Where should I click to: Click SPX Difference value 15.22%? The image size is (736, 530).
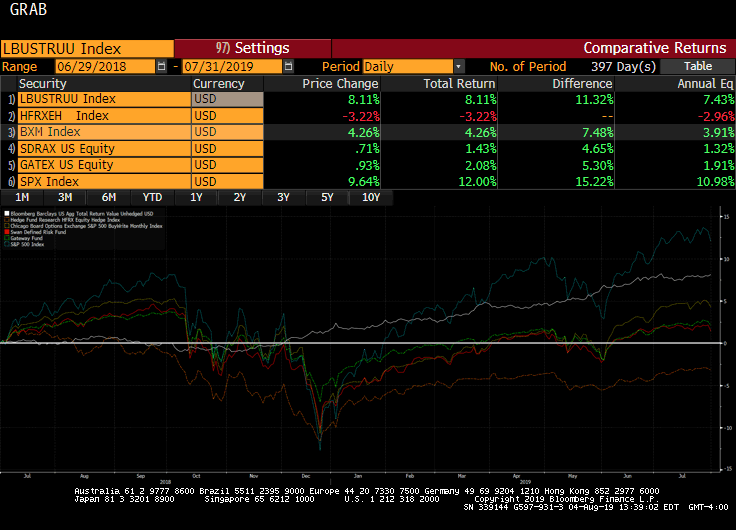594,182
